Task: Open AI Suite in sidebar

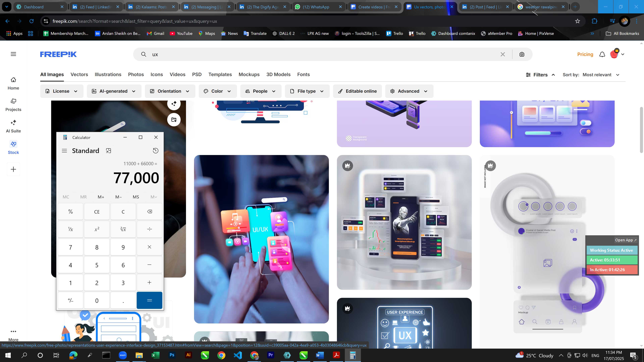Action: pos(13,126)
